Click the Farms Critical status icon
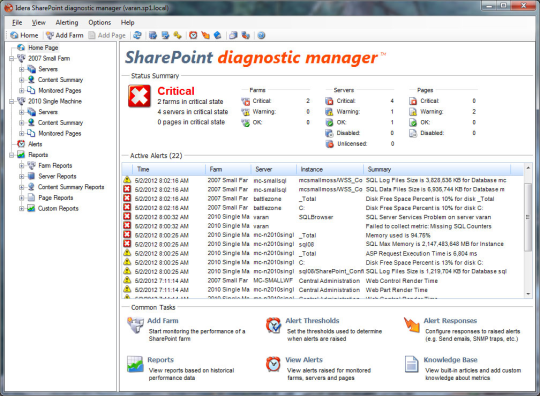Viewport: 540px width, 396px height. 246,101
